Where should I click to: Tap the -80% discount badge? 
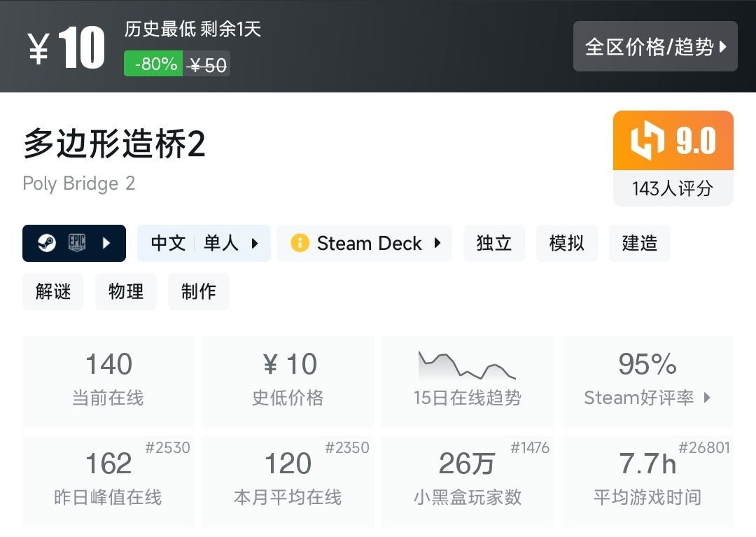(153, 64)
